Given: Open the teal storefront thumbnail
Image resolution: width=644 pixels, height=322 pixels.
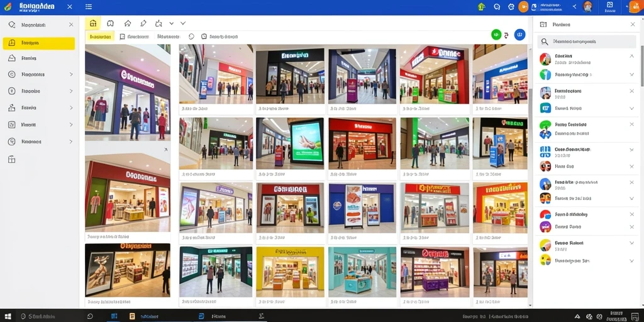Looking at the screenshot, I should tap(362, 272).
